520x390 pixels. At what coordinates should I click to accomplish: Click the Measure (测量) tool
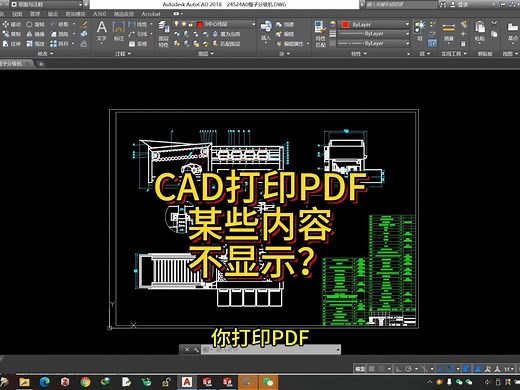(449, 32)
